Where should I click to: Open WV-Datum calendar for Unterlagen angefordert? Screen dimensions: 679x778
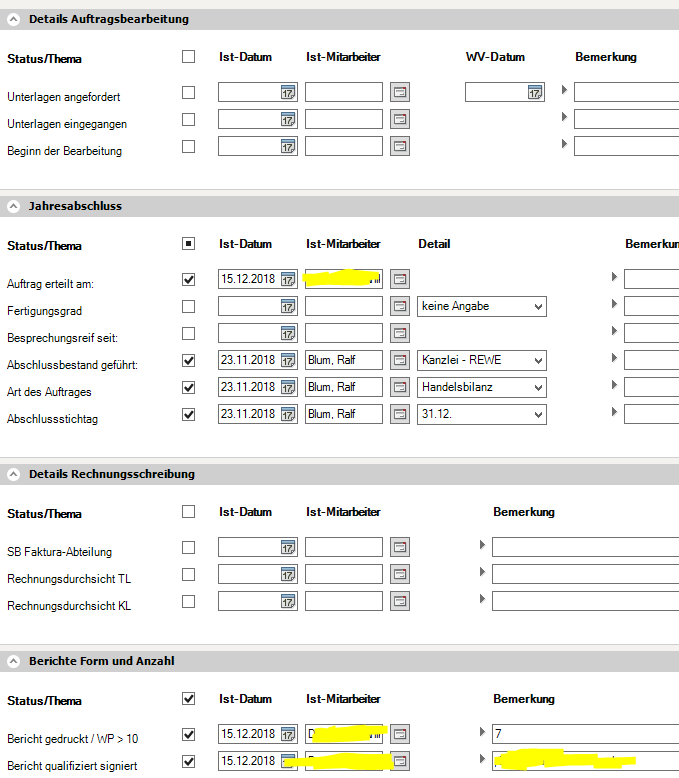(x=535, y=92)
